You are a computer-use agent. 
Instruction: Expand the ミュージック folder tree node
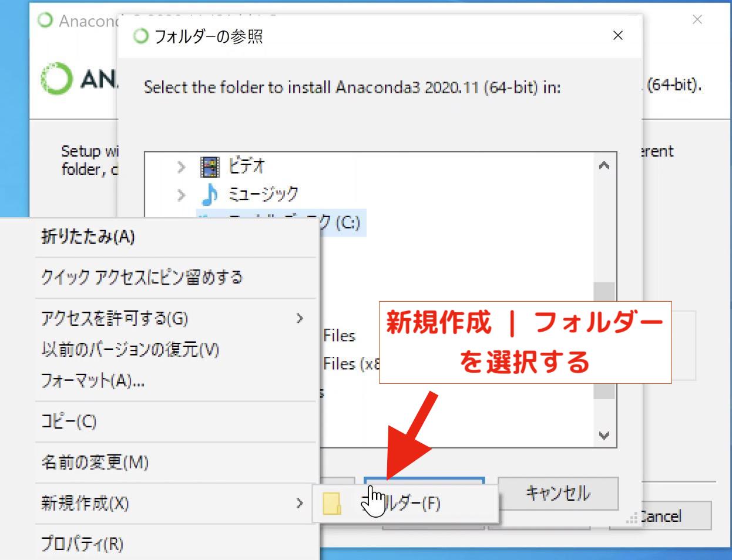[181, 195]
